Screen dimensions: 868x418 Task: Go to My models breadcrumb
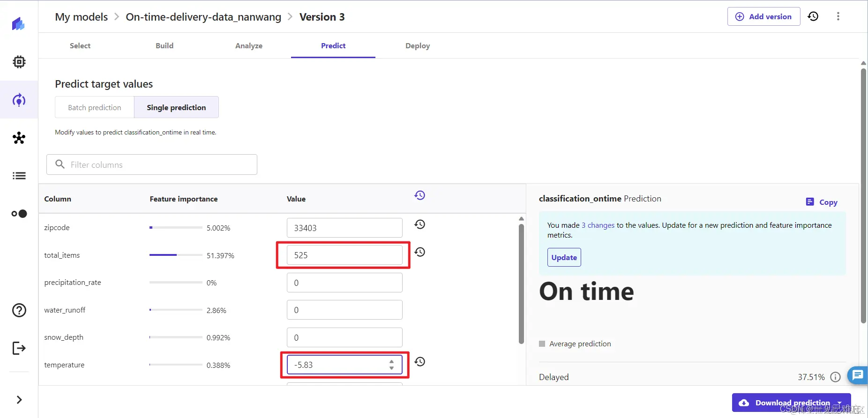pyautogui.click(x=82, y=17)
